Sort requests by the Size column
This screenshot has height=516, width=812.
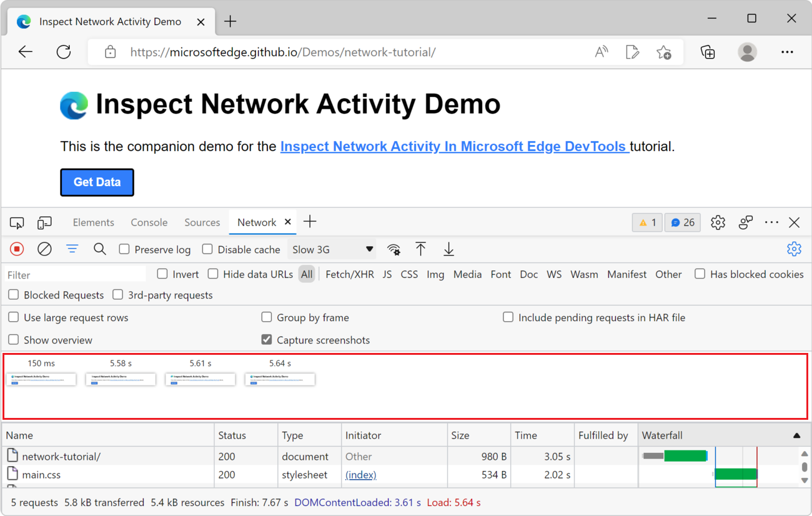coord(479,435)
